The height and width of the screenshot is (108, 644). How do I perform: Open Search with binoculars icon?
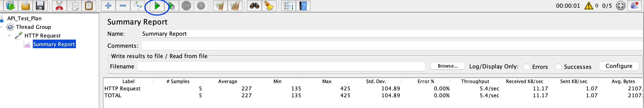(x=254, y=6)
